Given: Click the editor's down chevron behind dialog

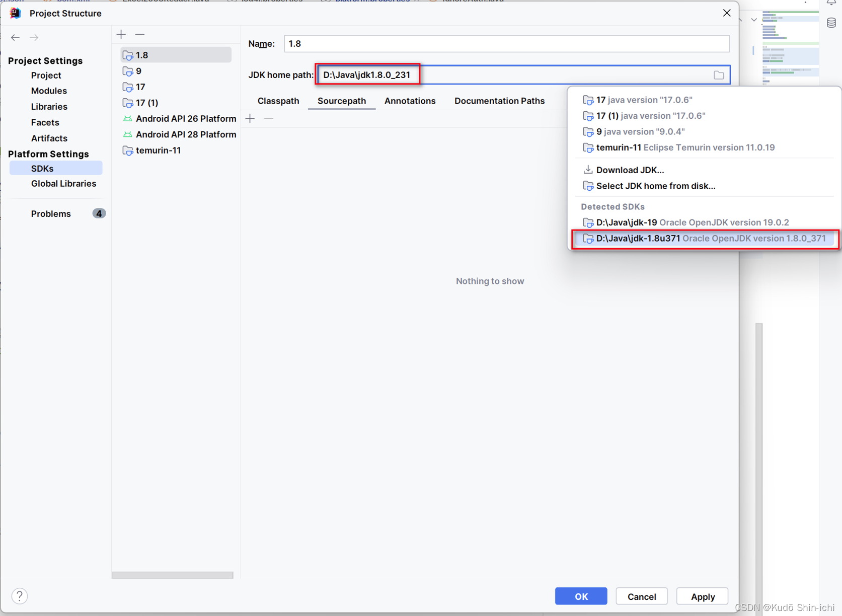Looking at the screenshot, I should point(754,20).
